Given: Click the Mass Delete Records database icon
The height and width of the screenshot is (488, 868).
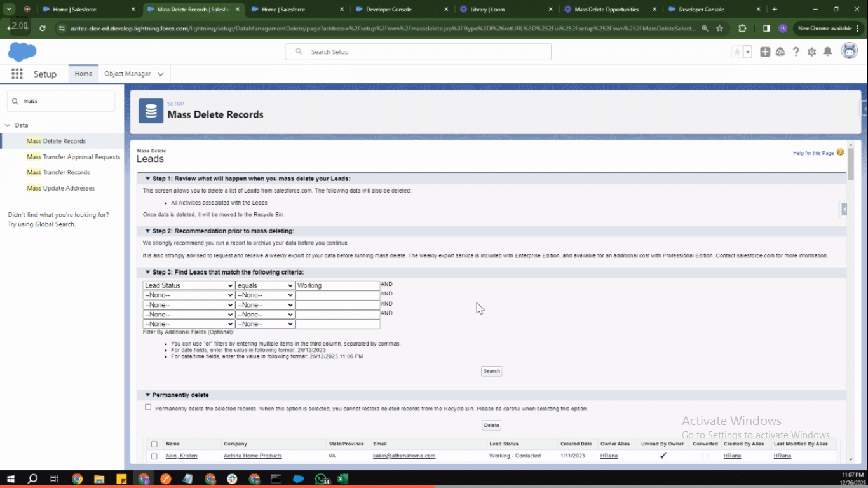Looking at the screenshot, I should tap(151, 111).
